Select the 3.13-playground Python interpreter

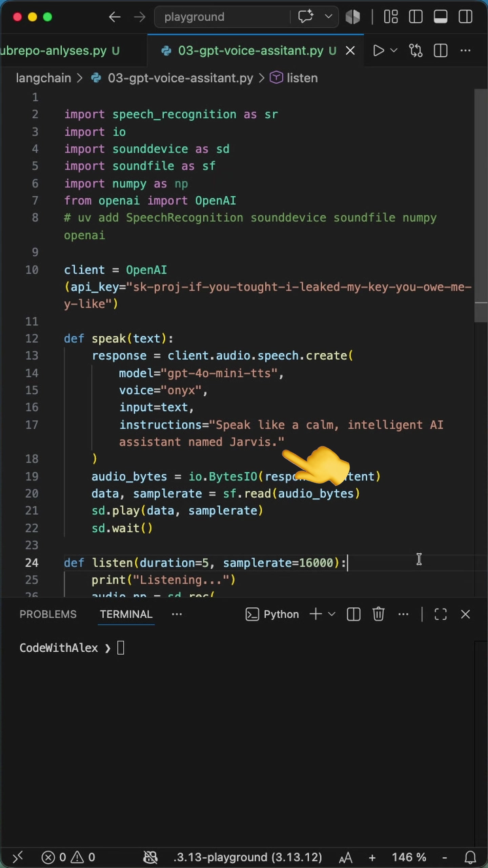[x=247, y=857]
